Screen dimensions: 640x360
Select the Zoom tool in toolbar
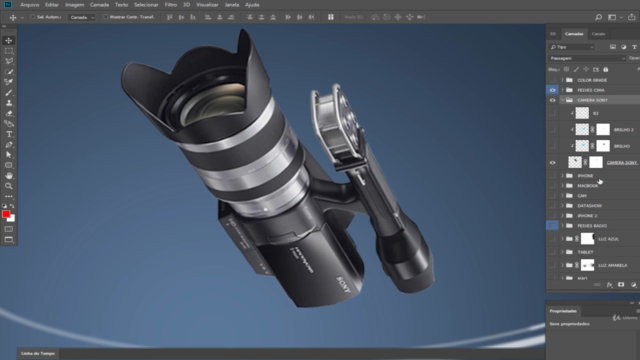tap(9, 186)
